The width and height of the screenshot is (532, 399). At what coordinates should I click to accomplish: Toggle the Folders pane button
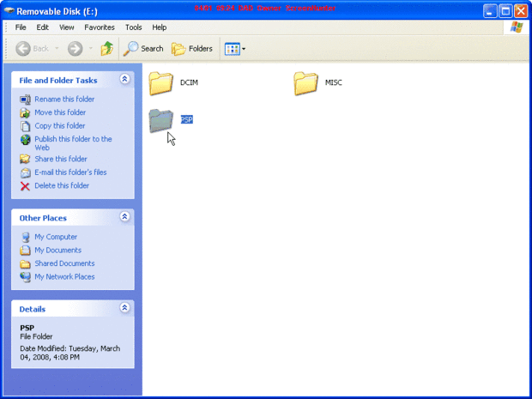pos(192,49)
